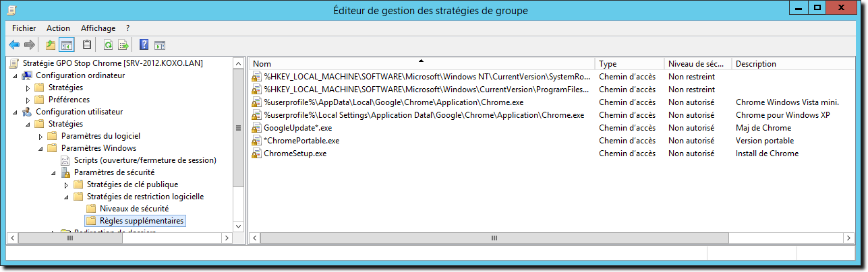Click the folder icon of Paramètres du logiciel

53,136
